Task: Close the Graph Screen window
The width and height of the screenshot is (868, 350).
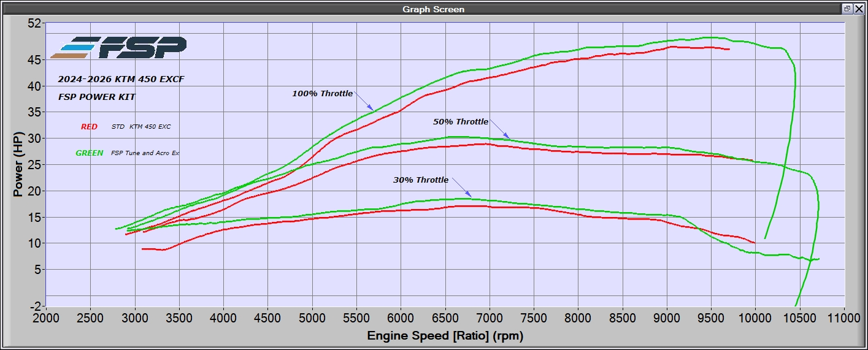Action: pos(858,9)
